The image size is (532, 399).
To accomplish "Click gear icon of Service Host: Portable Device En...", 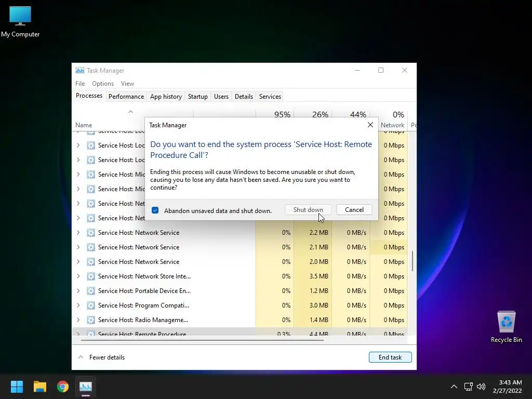I will click(90, 291).
